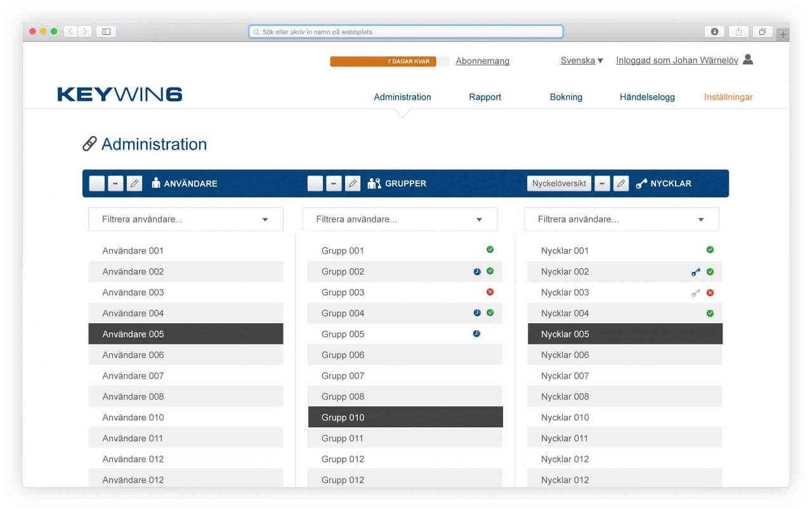Screen dimensions: 812x509
Task: Select Grupp 008 in the list
Action: click(x=405, y=396)
